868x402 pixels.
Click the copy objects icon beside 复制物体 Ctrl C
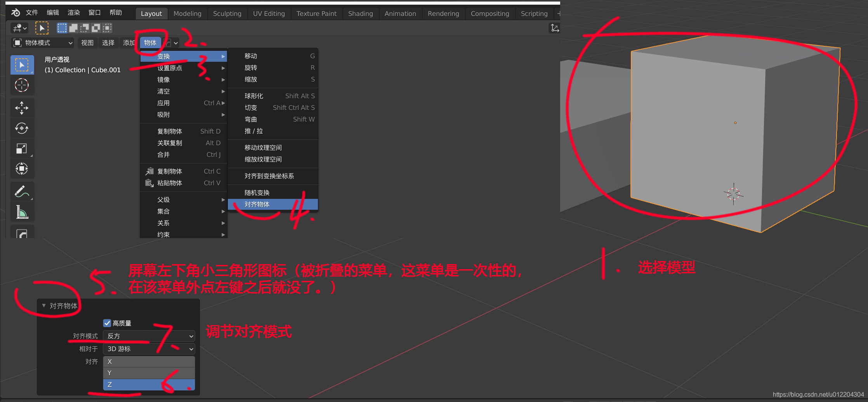point(149,171)
